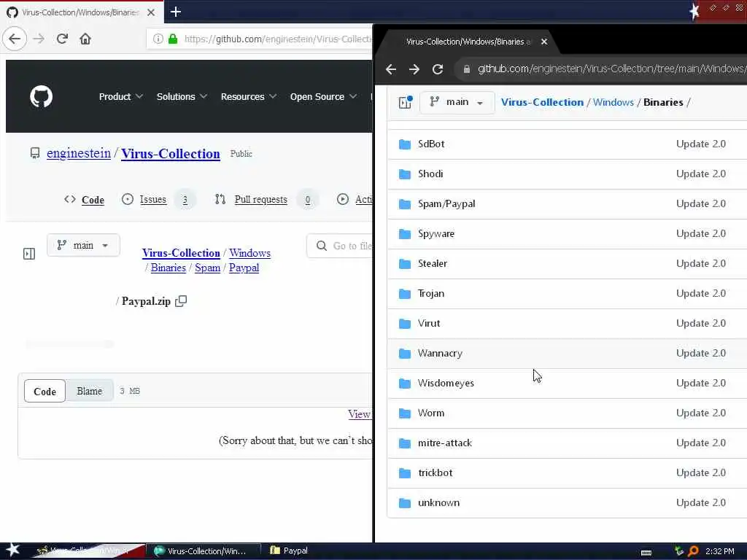The image size is (747, 560).
Task: Switch to repository Code tab
Action: pyautogui.click(x=85, y=200)
